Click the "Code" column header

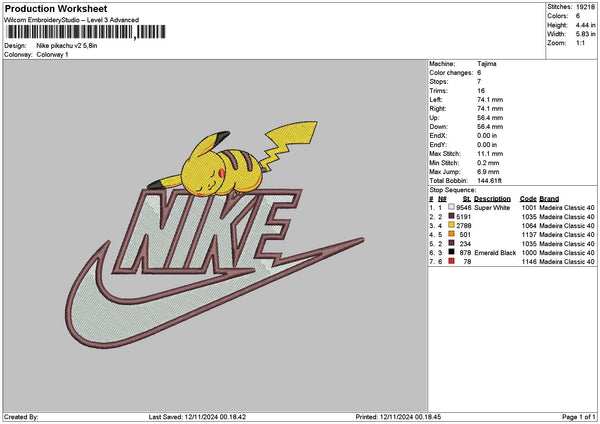click(x=528, y=199)
